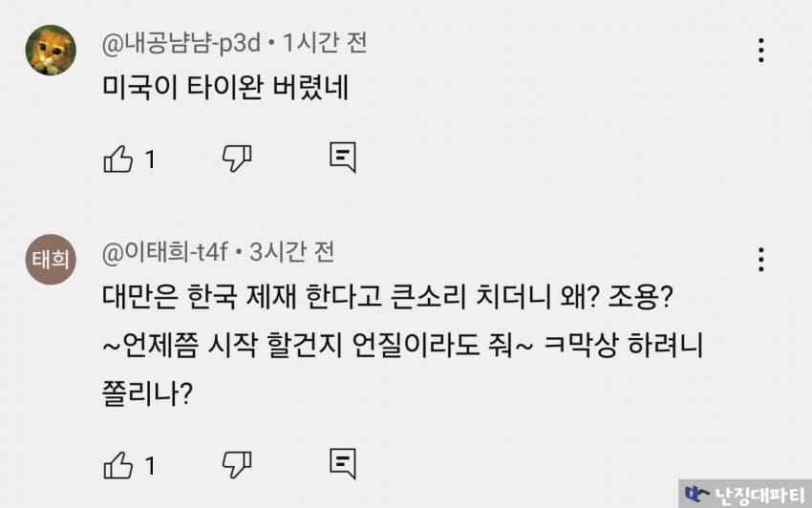Open more options for @내공냠냠-p3d comment
The height and width of the screenshot is (508, 812).
[760, 50]
